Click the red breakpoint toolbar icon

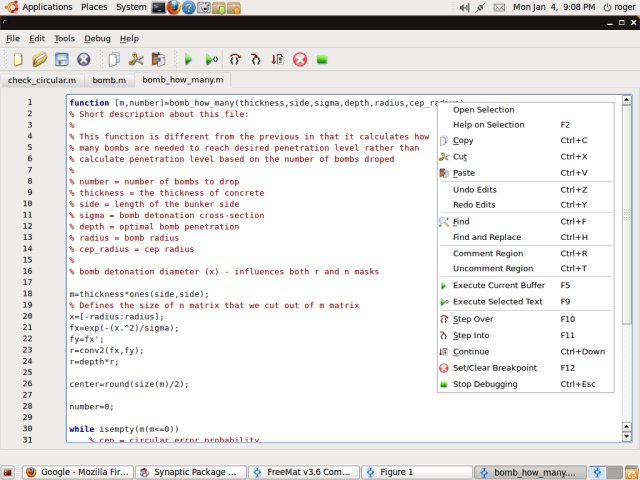300,60
